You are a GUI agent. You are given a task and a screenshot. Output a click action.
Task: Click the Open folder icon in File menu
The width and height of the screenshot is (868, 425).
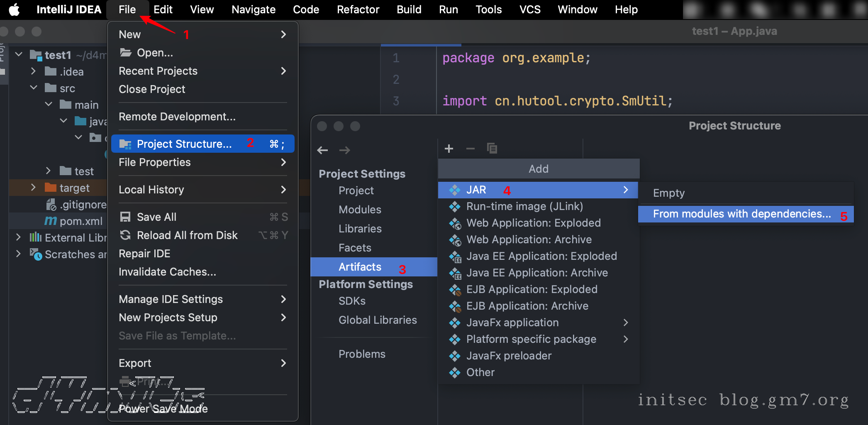click(125, 52)
